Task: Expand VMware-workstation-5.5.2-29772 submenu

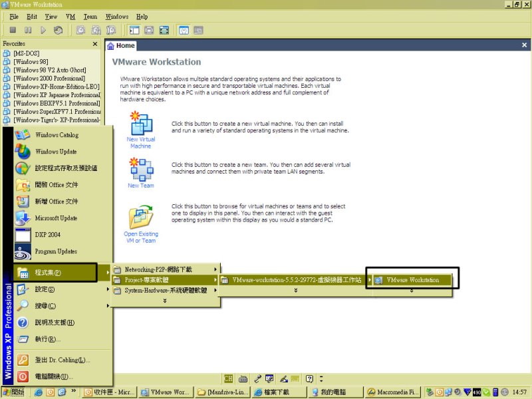Action: tap(296, 280)
